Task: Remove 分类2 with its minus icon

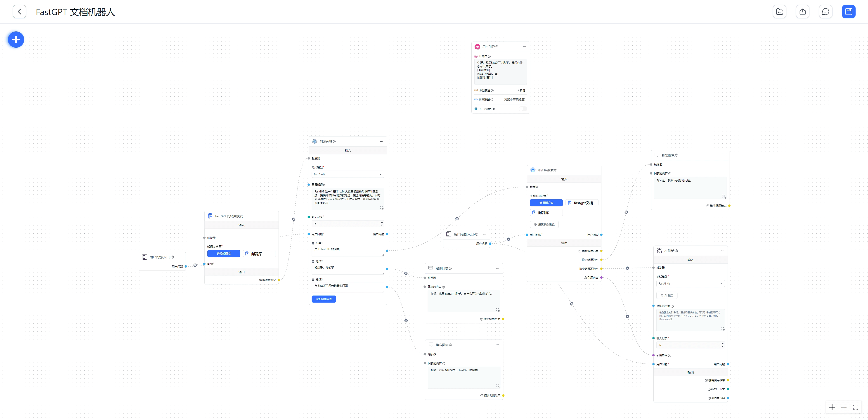Action: point(313,262)
